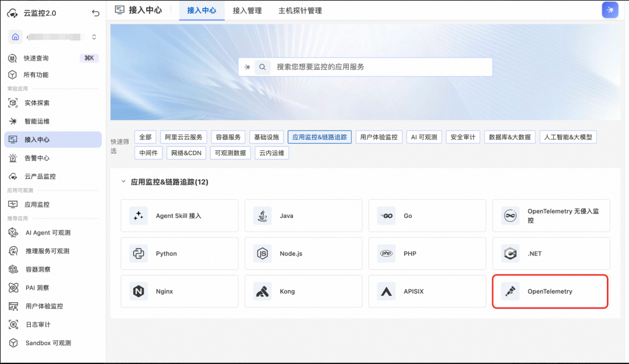Image resolution: width=629 pixels, height=364 pixels.
Task: Switch to the 主机探针管理 tab
Action: coord(300,11)
